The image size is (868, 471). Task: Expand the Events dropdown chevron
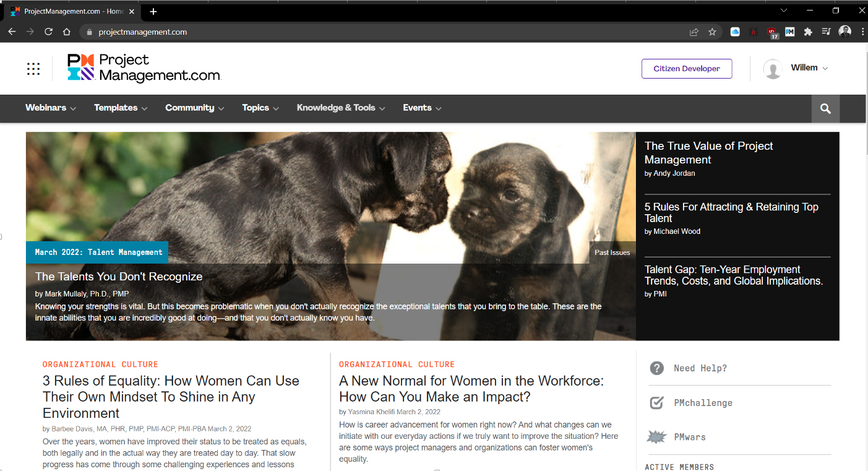(438, 108)
